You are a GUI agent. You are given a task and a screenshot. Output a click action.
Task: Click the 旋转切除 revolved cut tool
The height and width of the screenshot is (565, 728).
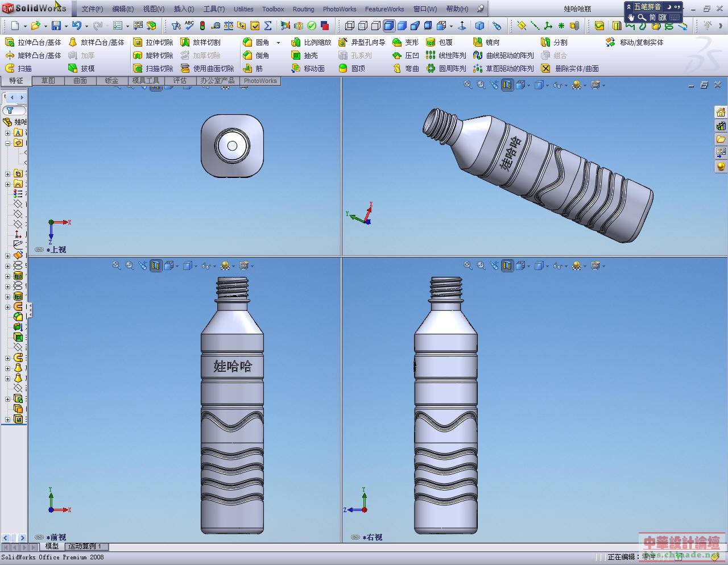pos(153,55)
